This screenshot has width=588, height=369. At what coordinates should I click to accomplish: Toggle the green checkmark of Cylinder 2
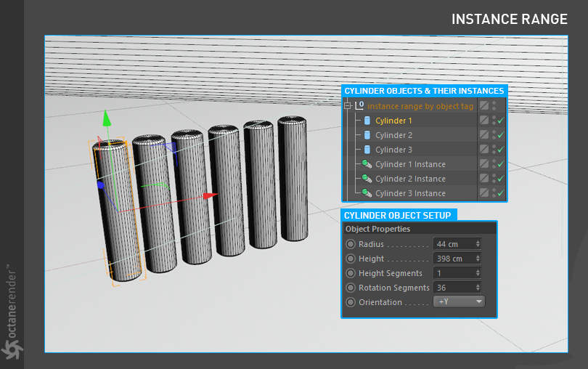coord(501,135)
